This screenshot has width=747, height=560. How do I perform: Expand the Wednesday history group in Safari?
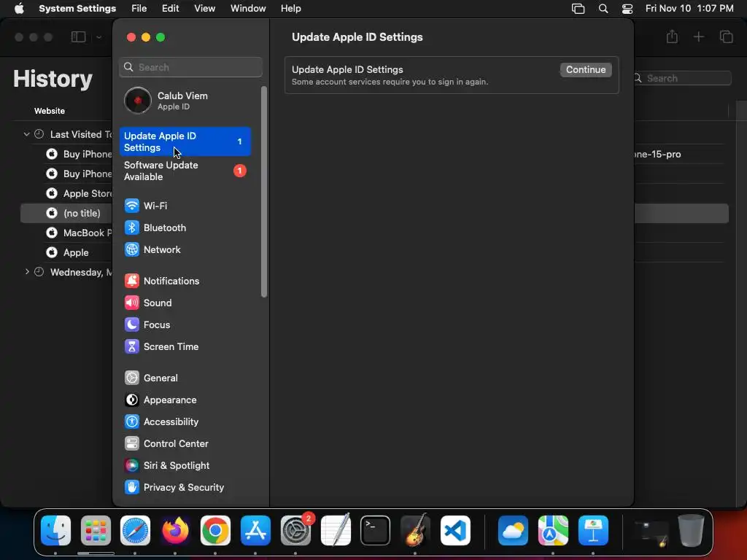click(x=27, y=272)
